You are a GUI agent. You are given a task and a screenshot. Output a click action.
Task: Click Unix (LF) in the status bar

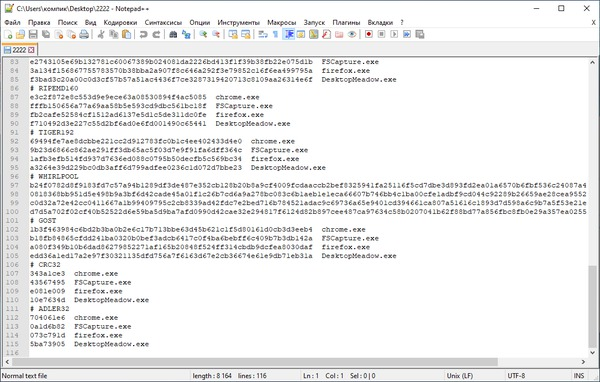(x=460, y=376)
